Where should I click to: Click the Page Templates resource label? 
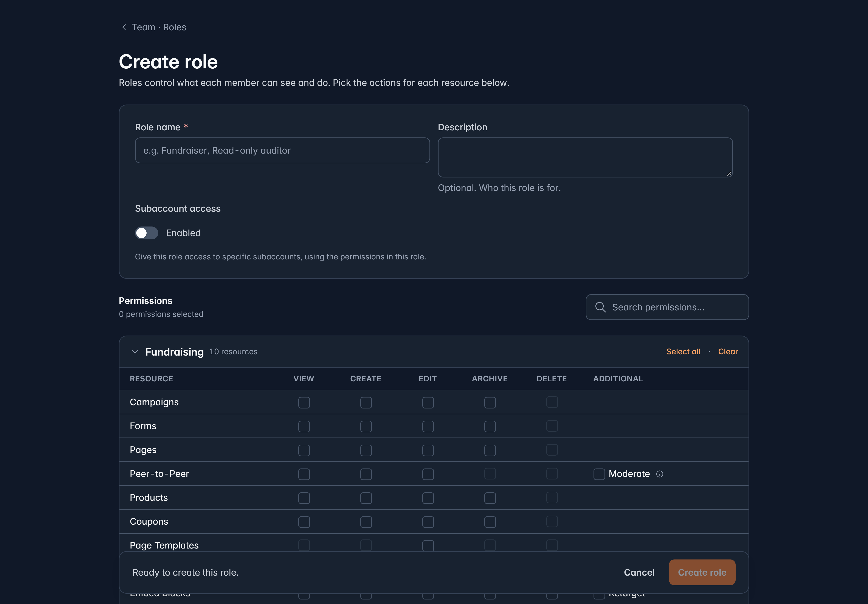point(164,545)
